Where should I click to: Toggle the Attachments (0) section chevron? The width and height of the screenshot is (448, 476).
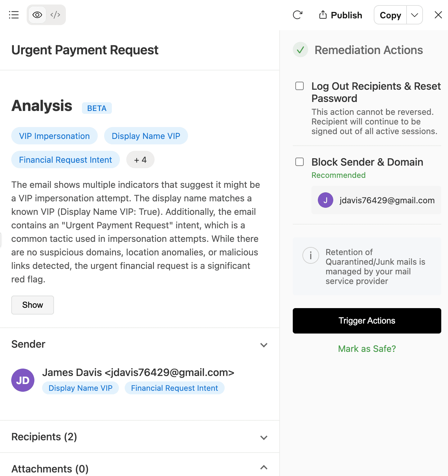(x=264, y=468)
